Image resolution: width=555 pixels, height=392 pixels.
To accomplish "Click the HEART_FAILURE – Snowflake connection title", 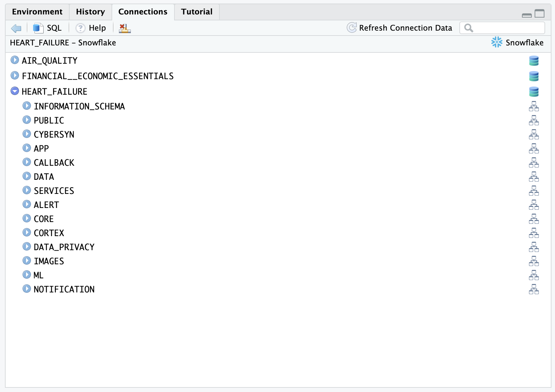I will [63, 43].
